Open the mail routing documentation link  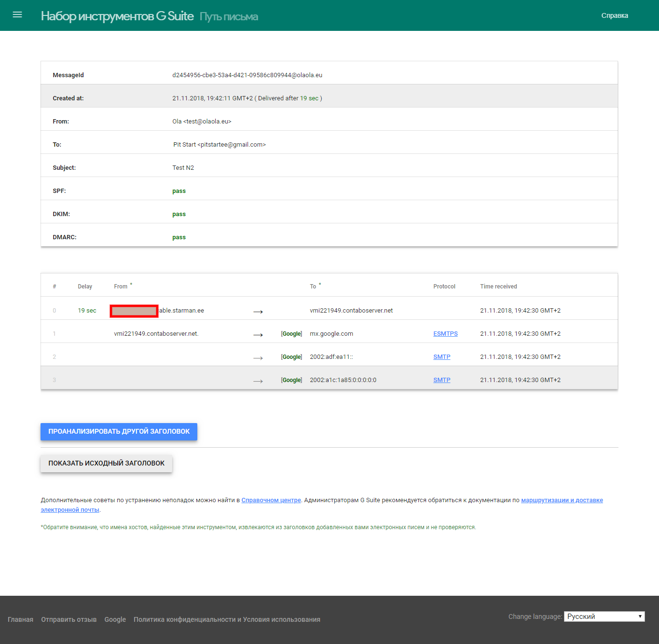(561, 500)
